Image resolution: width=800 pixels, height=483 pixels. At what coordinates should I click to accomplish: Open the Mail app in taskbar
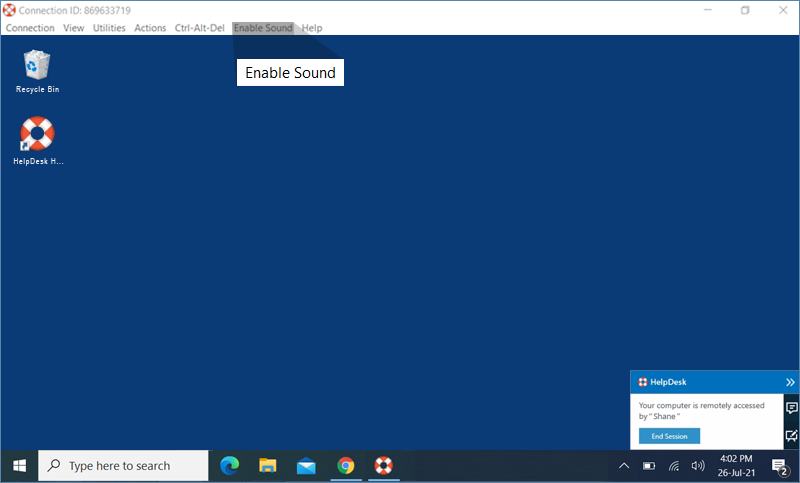(306, 465)
